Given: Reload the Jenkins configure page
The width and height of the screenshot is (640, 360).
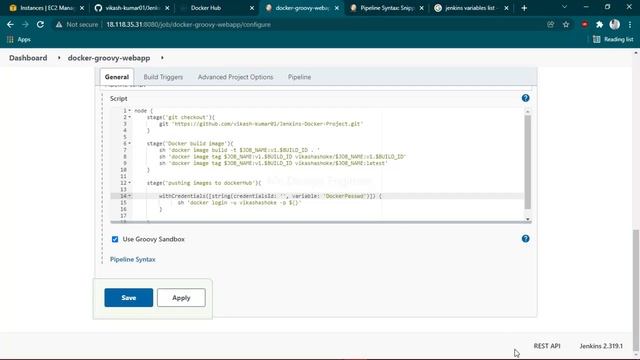Looking at the screenshot, I should [40, 24].
